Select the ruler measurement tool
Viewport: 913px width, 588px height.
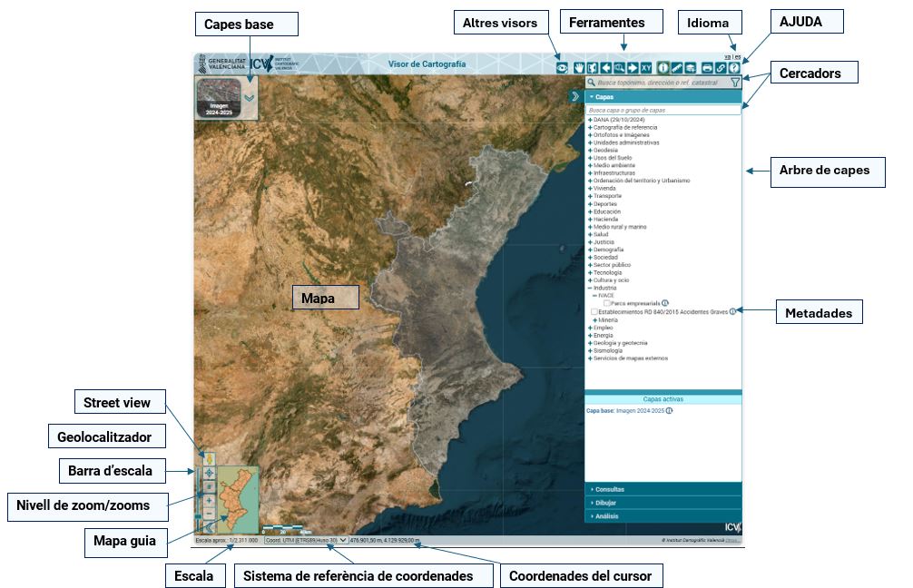pyautogui.click(x=677, y=67)
